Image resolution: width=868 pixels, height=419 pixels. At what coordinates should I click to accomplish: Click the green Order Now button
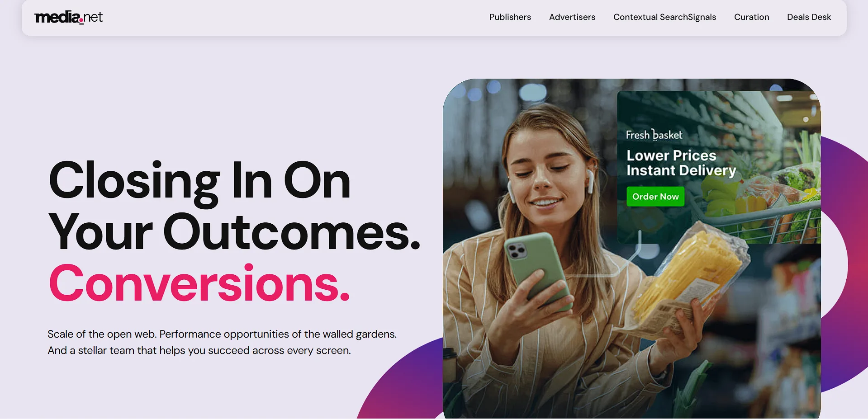655,197
